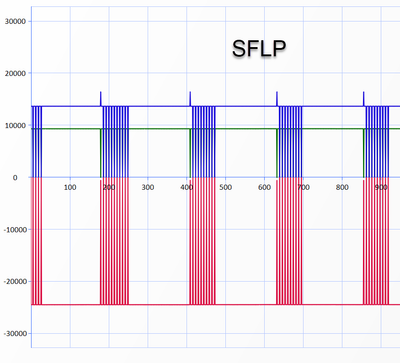Click the -10000 y-axis label
Viewport: 400px width, 363px height.
[x=15, y=230]
